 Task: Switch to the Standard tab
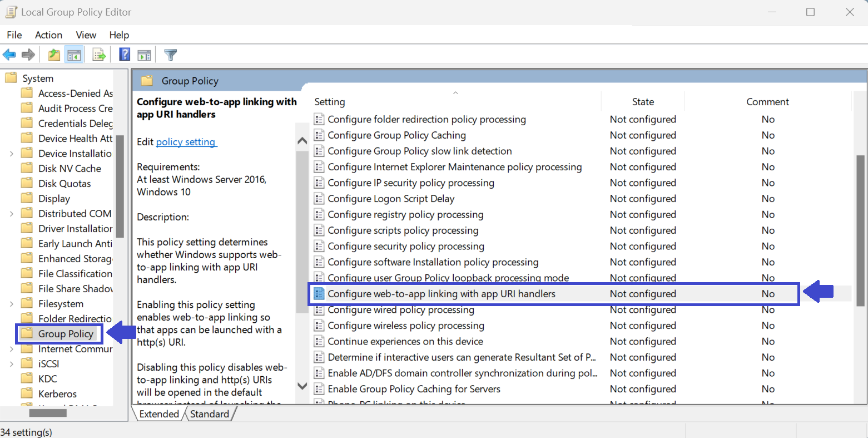coord(210,414)
